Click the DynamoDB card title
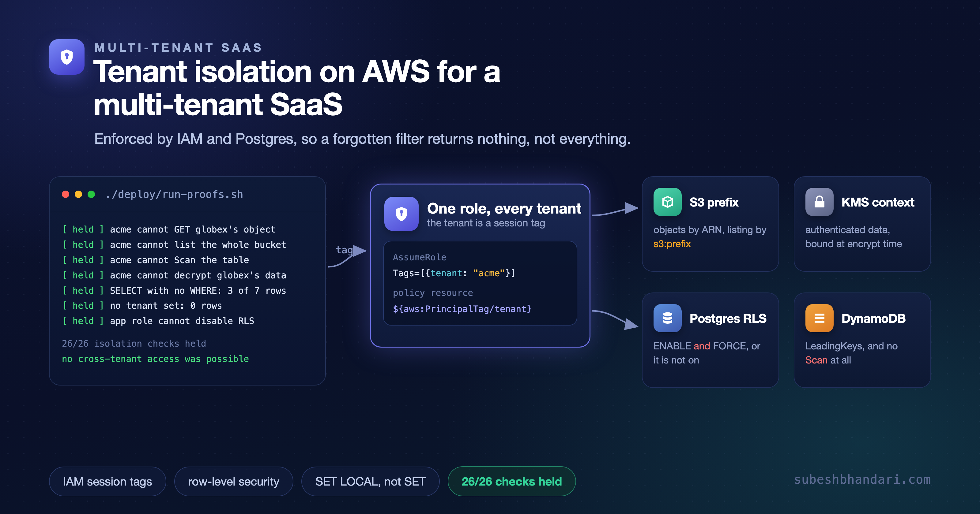Screen dimensions: 980x514 (873, 318)
